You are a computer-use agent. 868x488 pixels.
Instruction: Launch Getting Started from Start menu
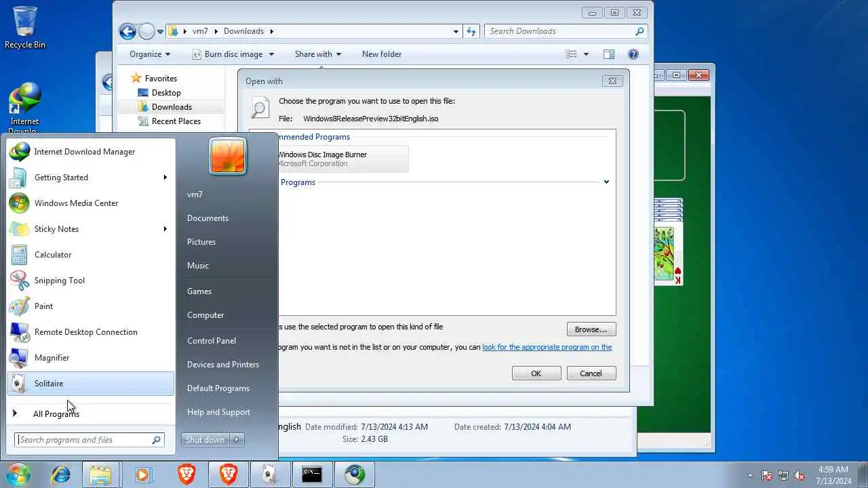coord(91,178)
